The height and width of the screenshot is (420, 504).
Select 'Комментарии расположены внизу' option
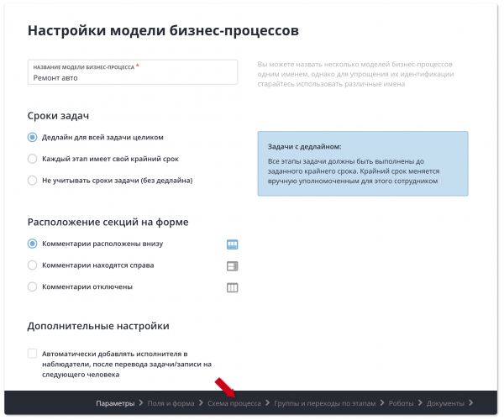coord(33,244)
